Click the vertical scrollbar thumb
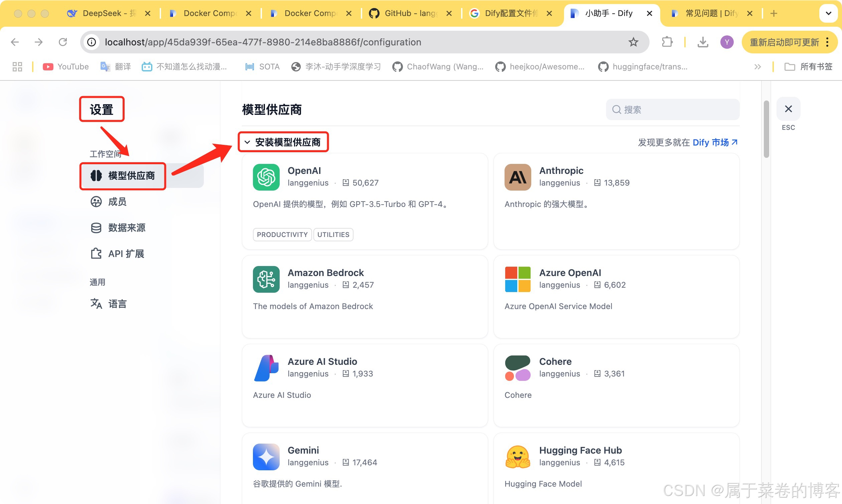Viewport: 842px width, 504px height. coord(766,129)
